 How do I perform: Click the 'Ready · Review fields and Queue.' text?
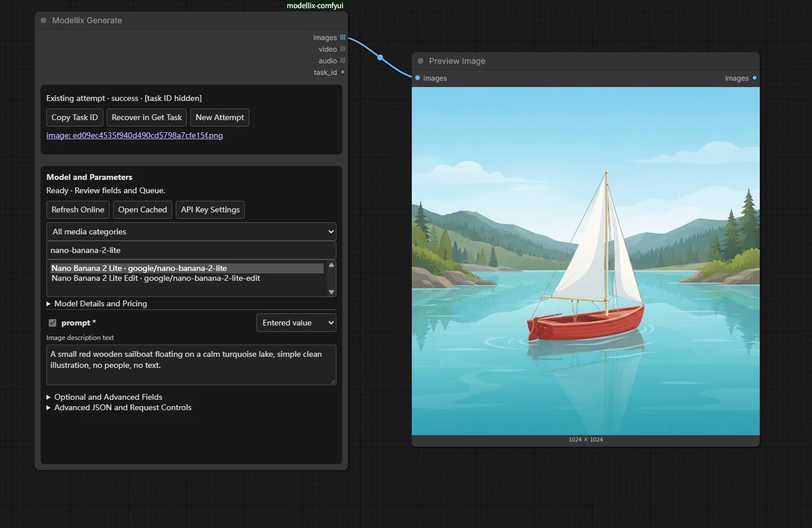click(106, 190)
